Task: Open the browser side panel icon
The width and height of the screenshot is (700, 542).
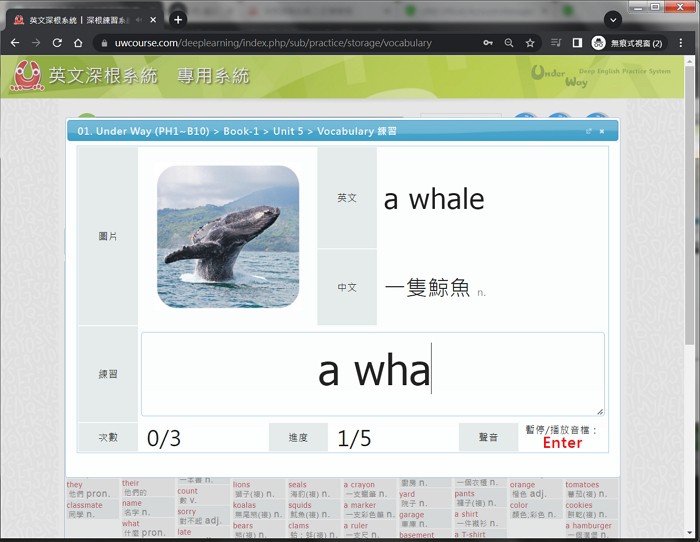Action: (577, 43)
